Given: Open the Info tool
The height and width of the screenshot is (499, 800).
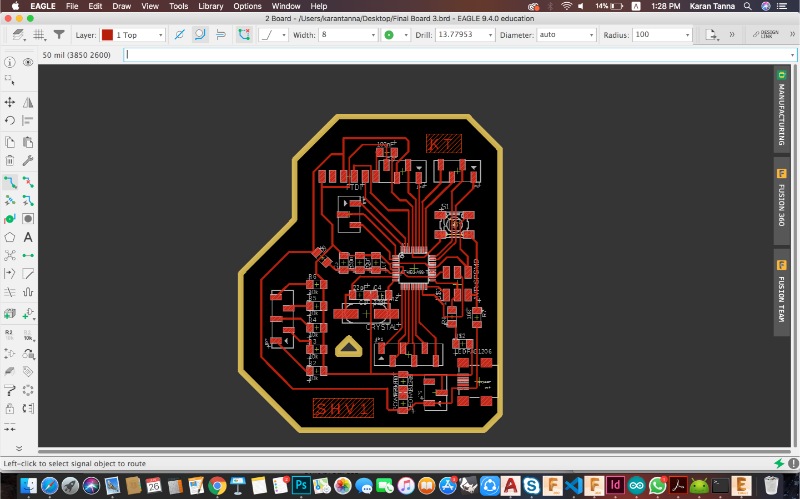Looking at the screenshot, I should point(10,62).
